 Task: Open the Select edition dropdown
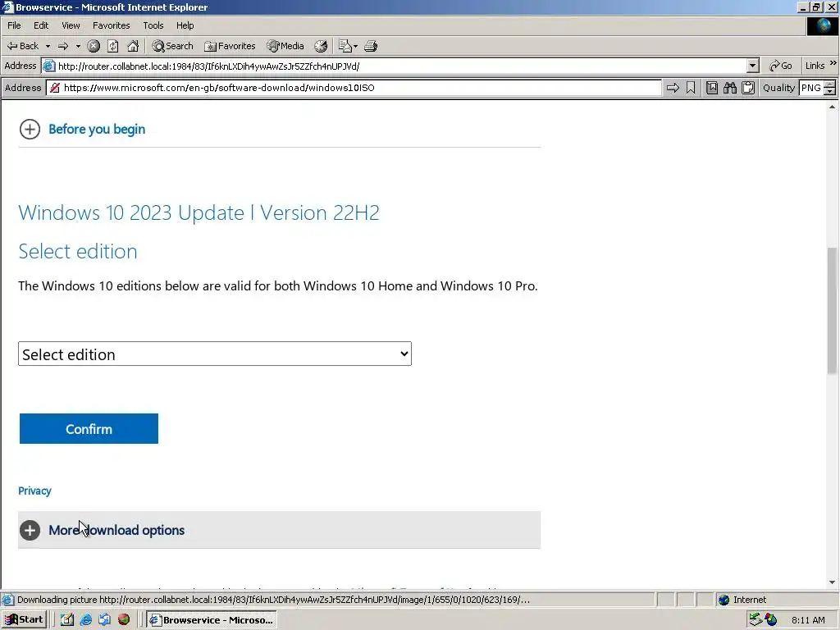[215, 354]
